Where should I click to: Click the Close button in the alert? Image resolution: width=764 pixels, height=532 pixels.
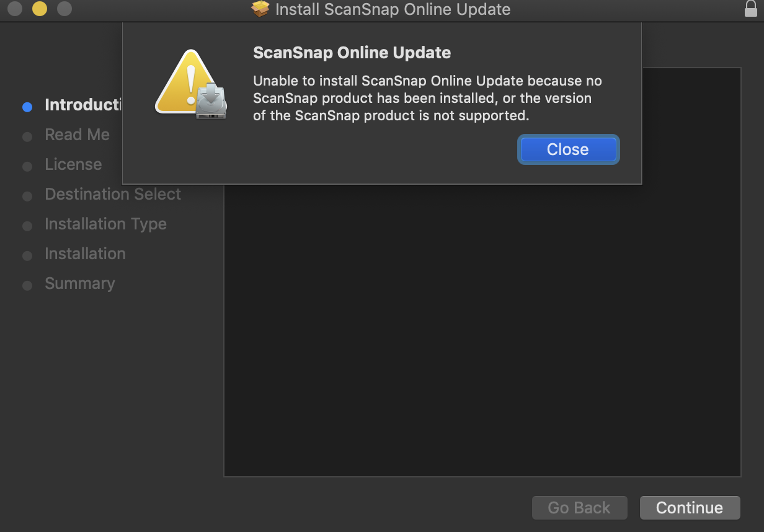click(x=568, y=149)
